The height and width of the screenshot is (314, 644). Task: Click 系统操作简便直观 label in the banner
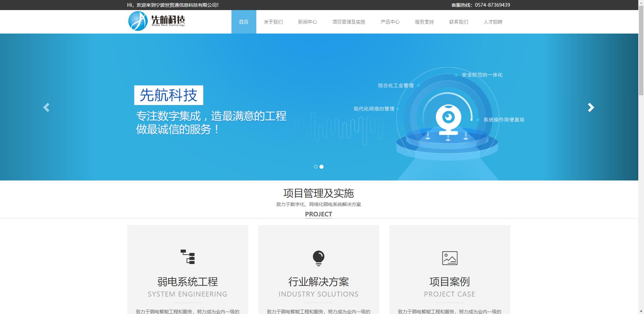pyautogui.click(x=504, y=120)
